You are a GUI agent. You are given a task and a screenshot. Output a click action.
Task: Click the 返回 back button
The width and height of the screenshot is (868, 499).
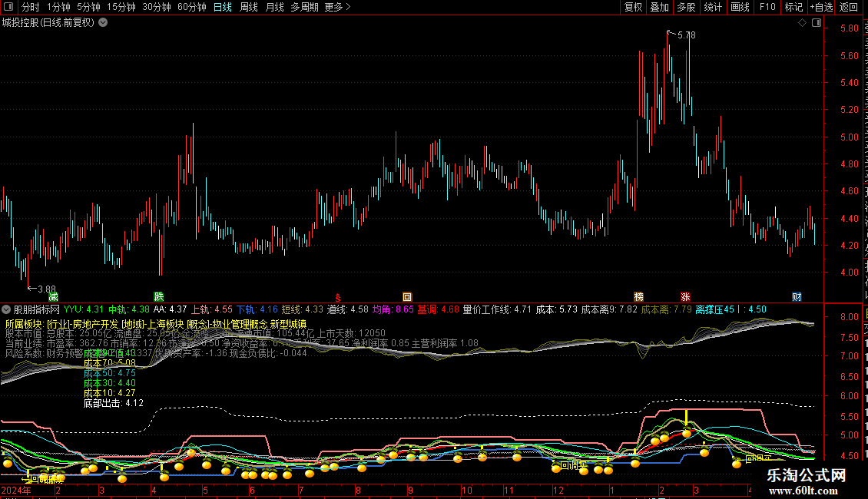click(x=849, y=7)
